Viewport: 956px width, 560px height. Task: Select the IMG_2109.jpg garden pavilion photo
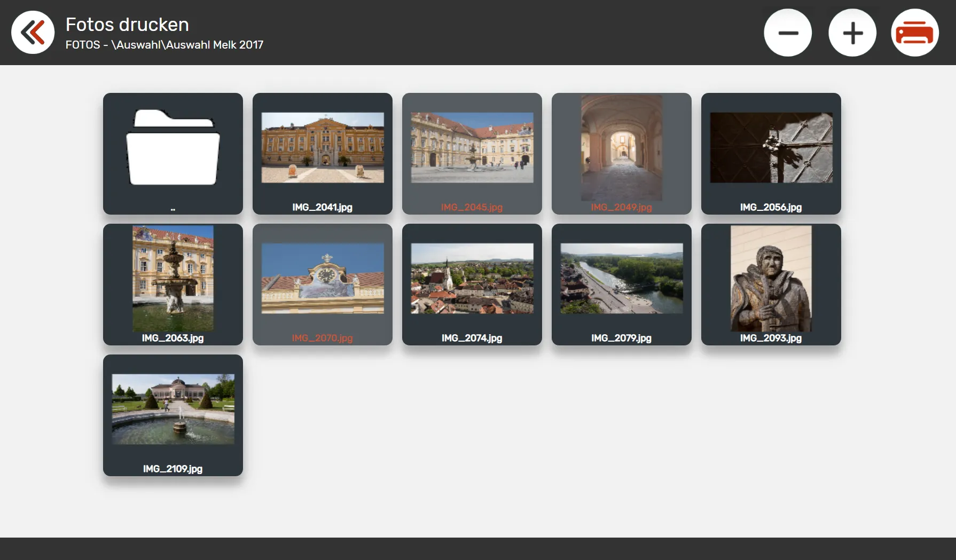(x=173, y=409)
